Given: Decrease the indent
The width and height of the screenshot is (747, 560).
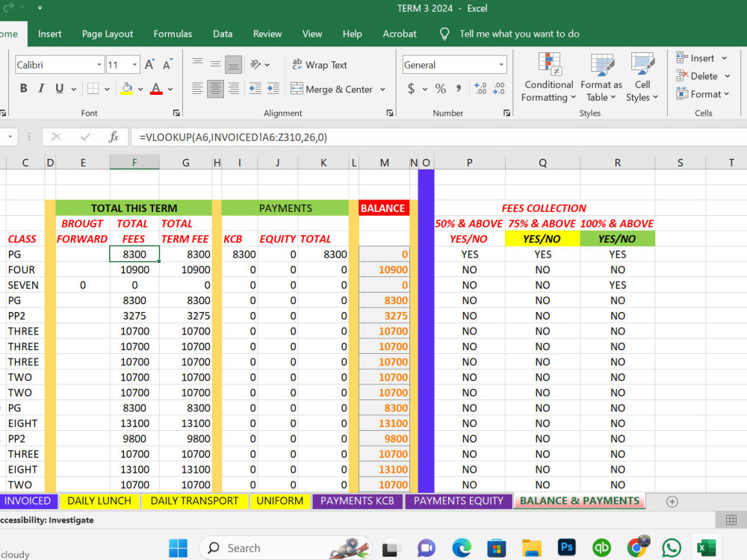Looking at the screenshot, I should [x=255, y=89].
